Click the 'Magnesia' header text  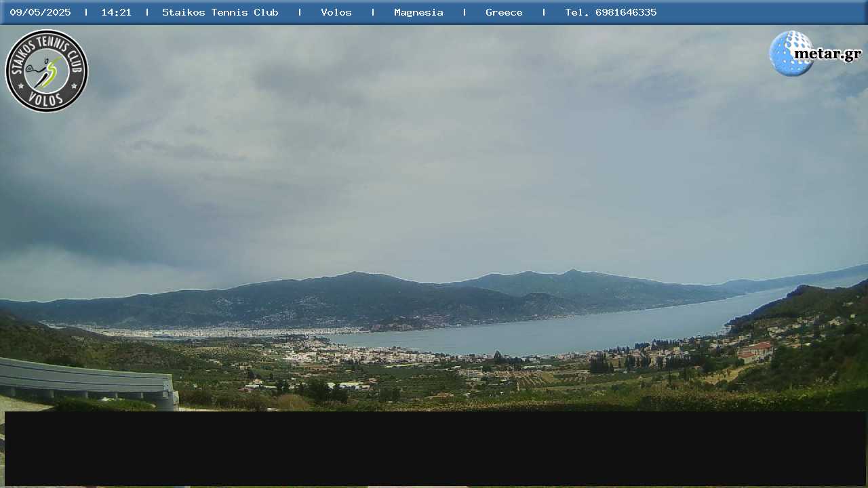pyautogui.click(x=418, y=12)
